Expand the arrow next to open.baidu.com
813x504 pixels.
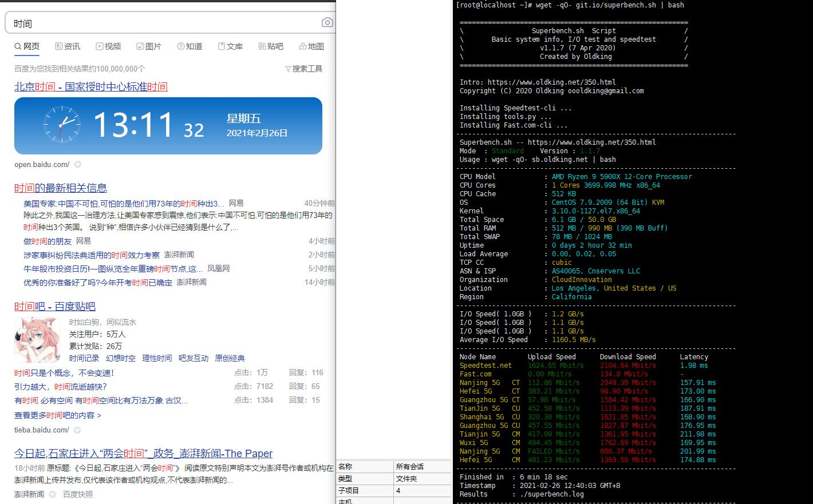click(78, 165)
